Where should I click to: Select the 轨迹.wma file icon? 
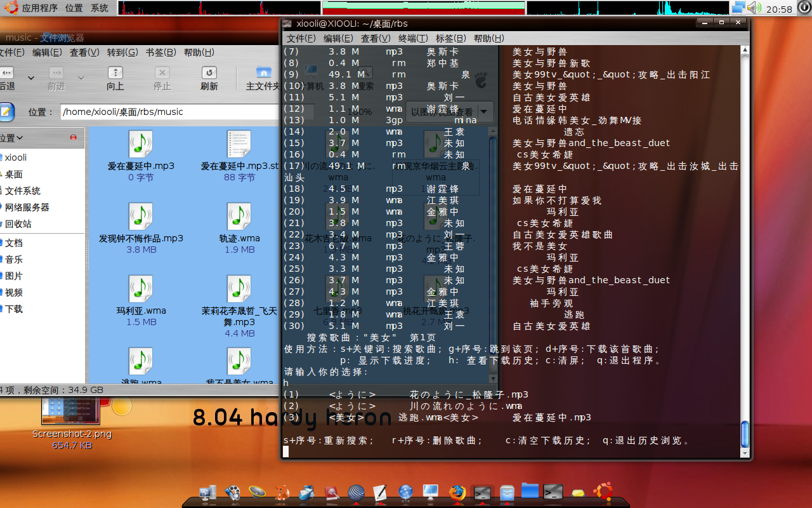239,216
